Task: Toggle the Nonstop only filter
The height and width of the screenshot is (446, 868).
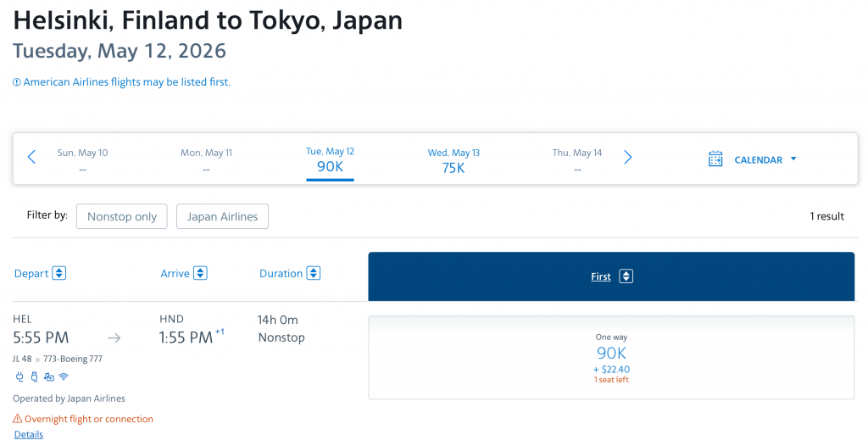Action: point(122,216)
